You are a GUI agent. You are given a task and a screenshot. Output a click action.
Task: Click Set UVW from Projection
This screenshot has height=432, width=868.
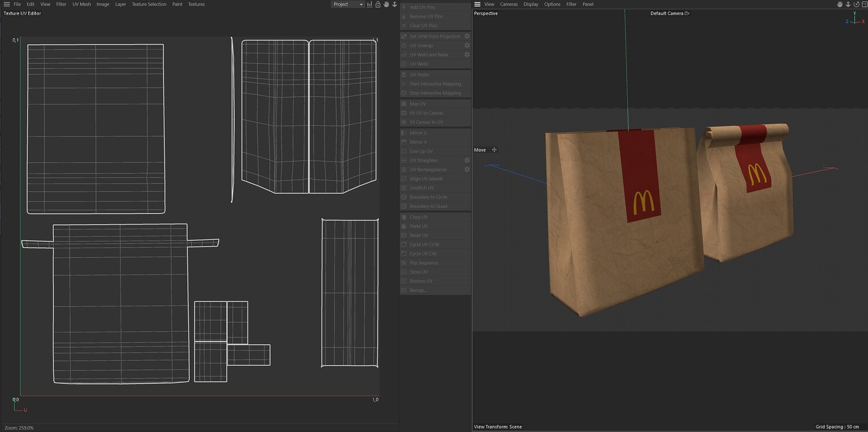click(435, 36)
